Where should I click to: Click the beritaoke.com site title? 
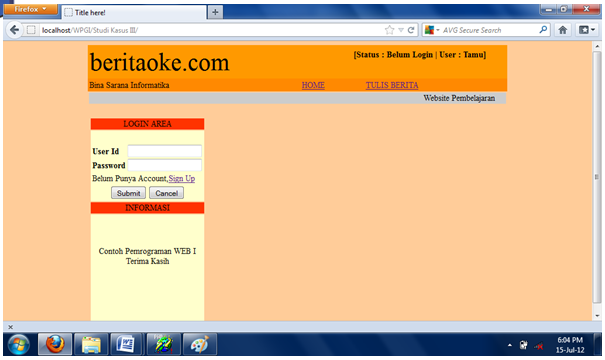159,63
